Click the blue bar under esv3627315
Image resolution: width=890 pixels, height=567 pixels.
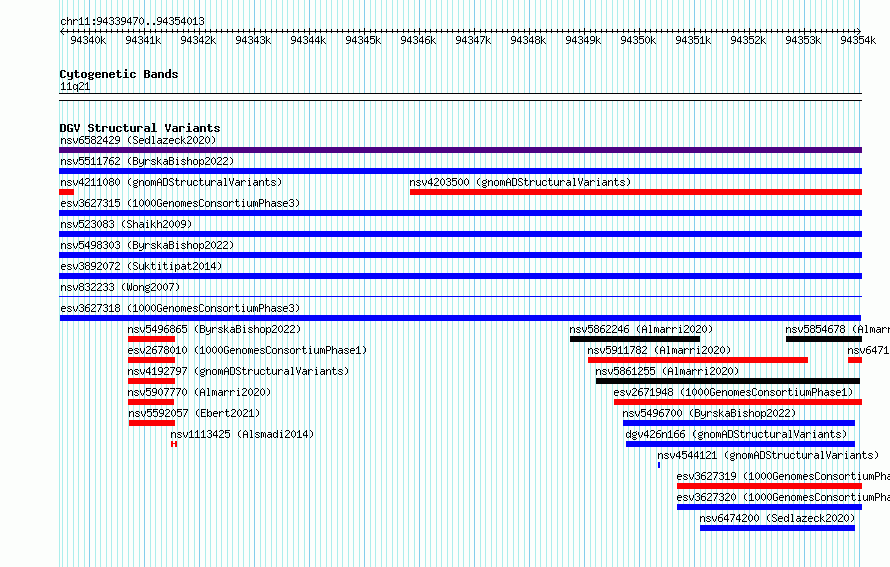(x=460, y=213)
